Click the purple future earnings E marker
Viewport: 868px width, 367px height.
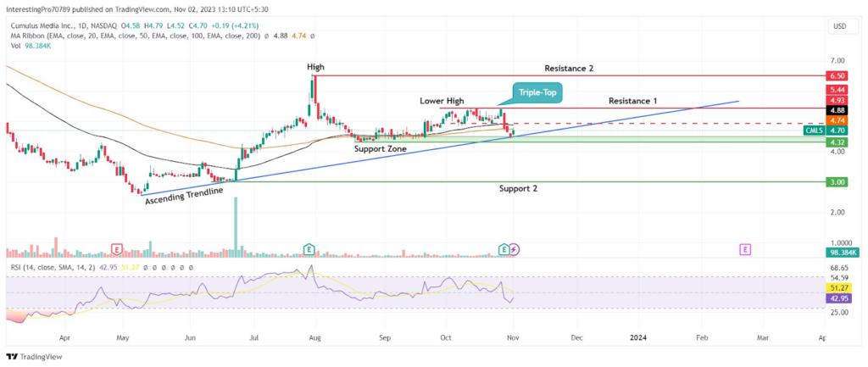[746, 250]
